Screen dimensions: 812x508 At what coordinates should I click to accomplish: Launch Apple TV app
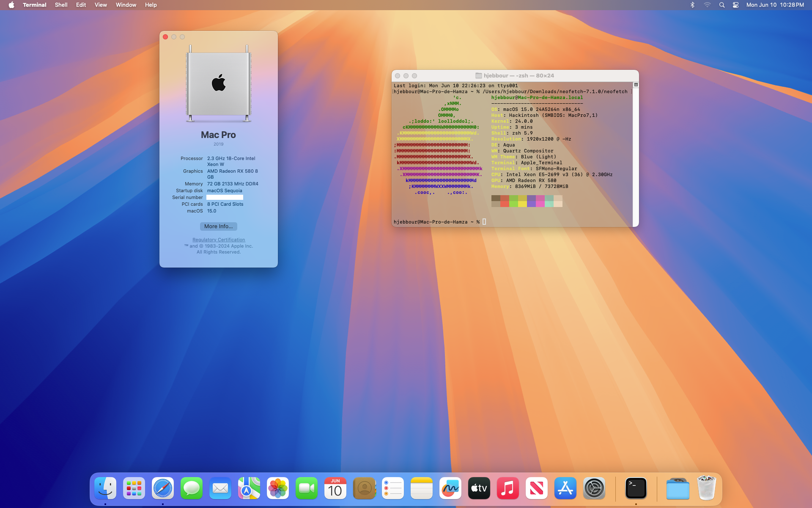(x=479, y=489)
